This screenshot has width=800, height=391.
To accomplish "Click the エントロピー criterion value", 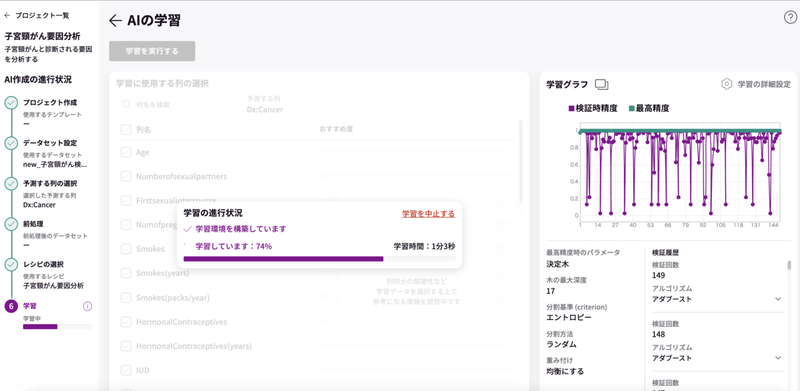I will (569, 317).
